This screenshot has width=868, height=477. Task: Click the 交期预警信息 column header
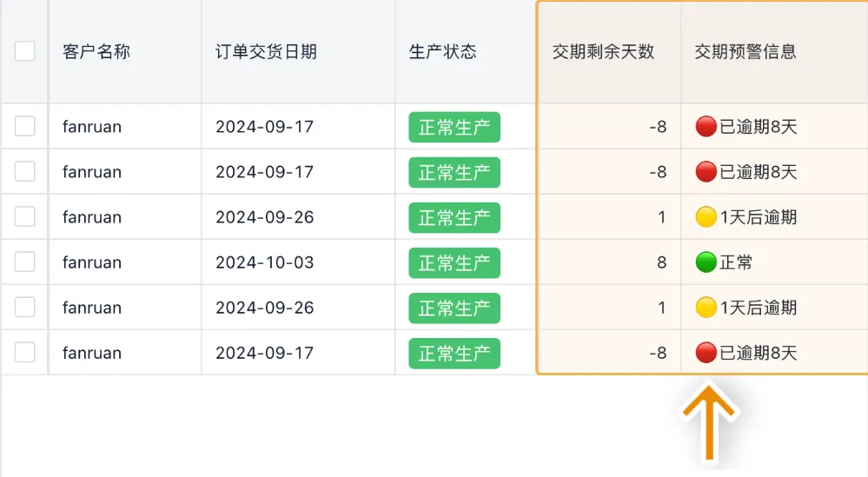[745, 52]
